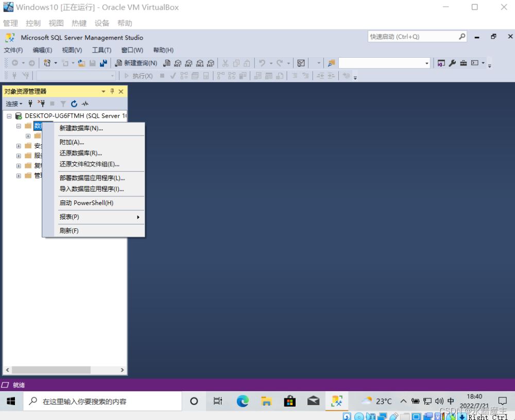The height and width of the screenshot is (420, 515).
Task: Click scroll right arrow in Object Explorer
Action: coord(122,369)
